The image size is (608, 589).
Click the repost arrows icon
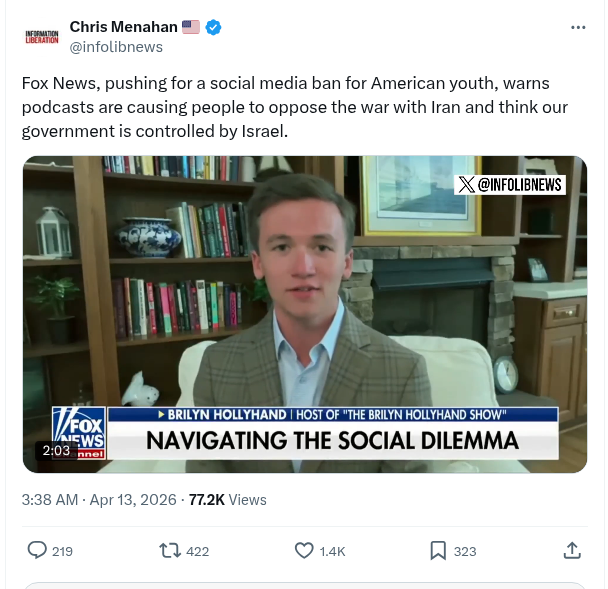click(170, 550)
